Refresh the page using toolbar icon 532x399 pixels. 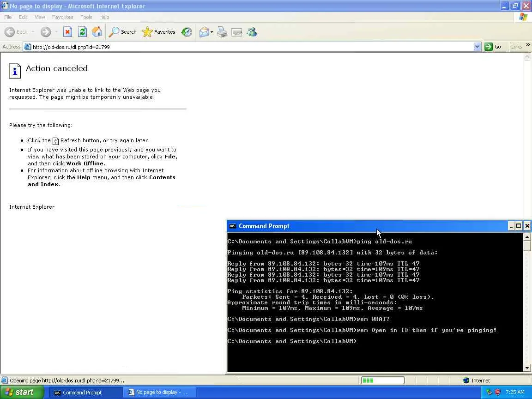point(83,32)
